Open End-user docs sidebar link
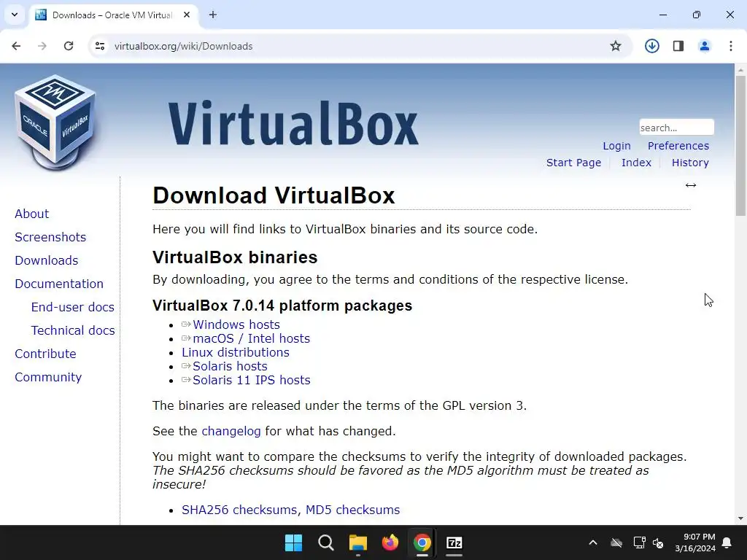 pos(73,307)
